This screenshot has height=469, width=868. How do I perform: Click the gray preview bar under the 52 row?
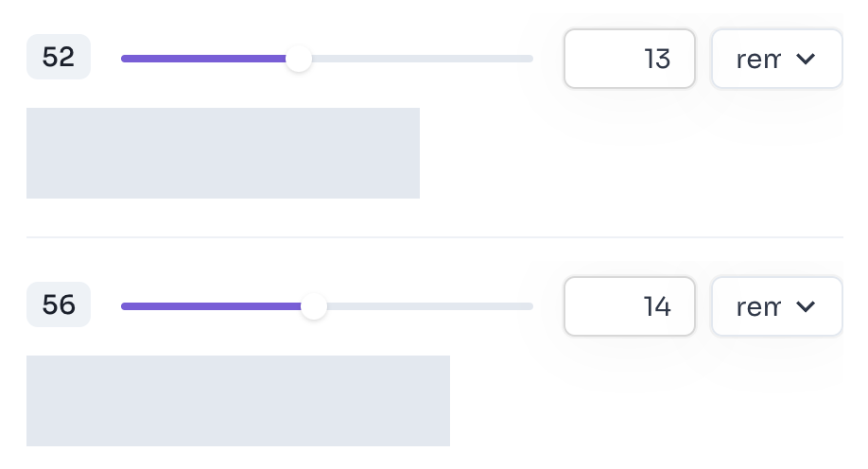[223, 153]
